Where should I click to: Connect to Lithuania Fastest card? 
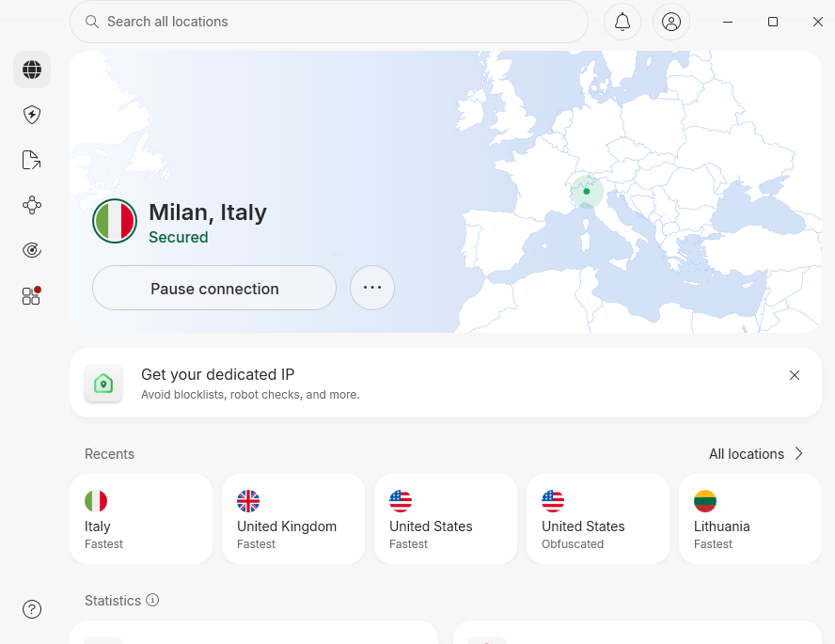[750, 519]
